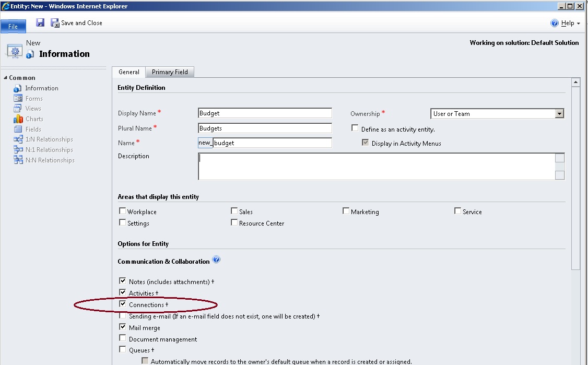
Task: Open the Charts section
Action: coord(33,119)
